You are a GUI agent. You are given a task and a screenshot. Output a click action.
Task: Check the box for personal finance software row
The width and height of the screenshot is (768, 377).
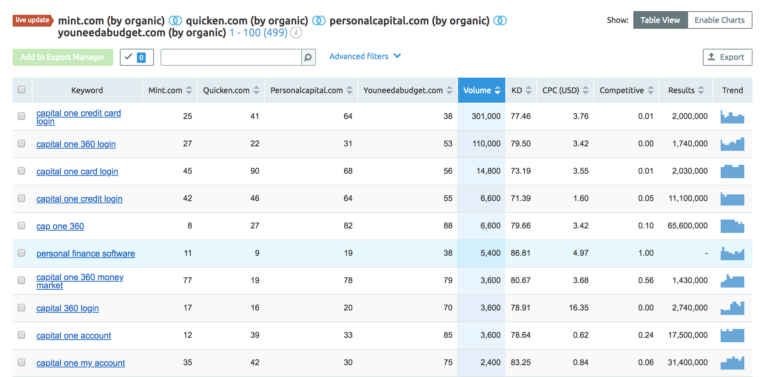[22, 253]
